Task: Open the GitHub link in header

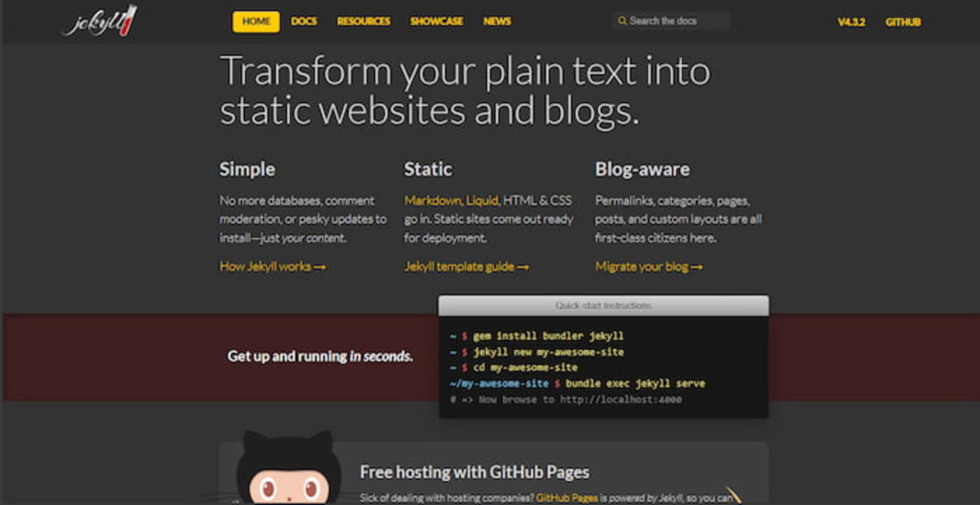Action: [x=903, y=22]
